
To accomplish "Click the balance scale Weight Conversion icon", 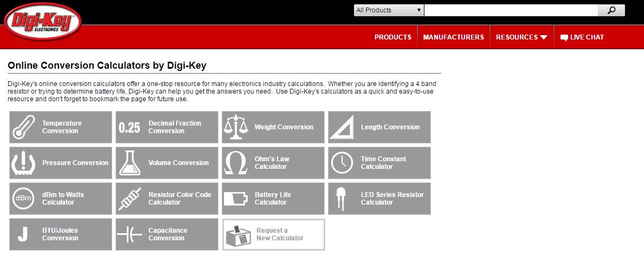I will pos(236,127).
